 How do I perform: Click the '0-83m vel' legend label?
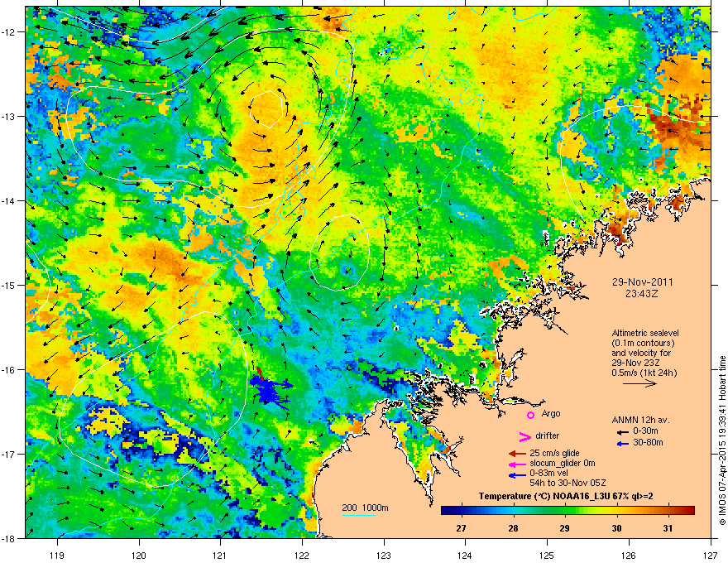548,474
